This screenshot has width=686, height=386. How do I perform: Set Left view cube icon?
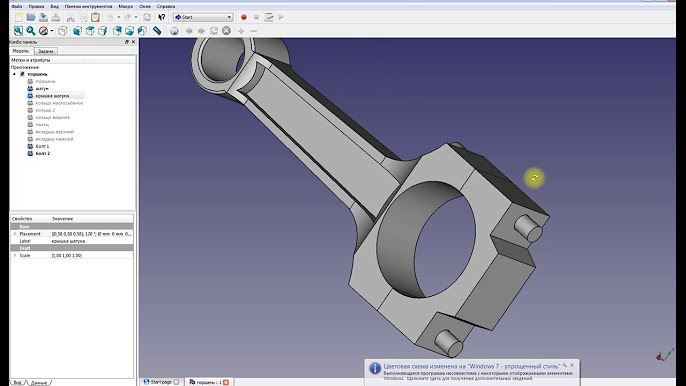142,31
